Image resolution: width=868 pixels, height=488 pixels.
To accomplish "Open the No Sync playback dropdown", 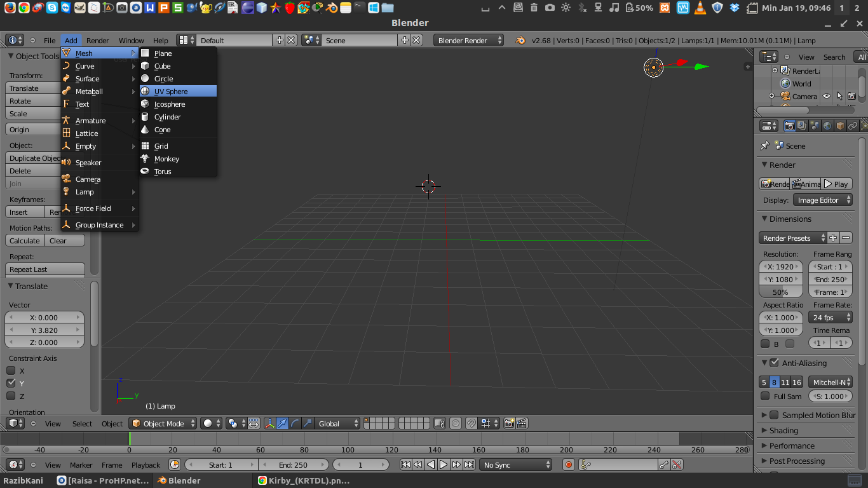I will click(515, 464).
